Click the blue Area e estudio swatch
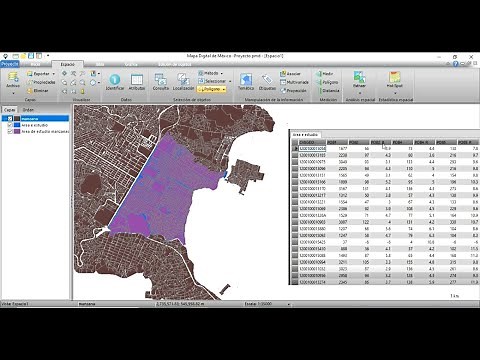Screen dimensions: 480x360 tap(17, 125)
